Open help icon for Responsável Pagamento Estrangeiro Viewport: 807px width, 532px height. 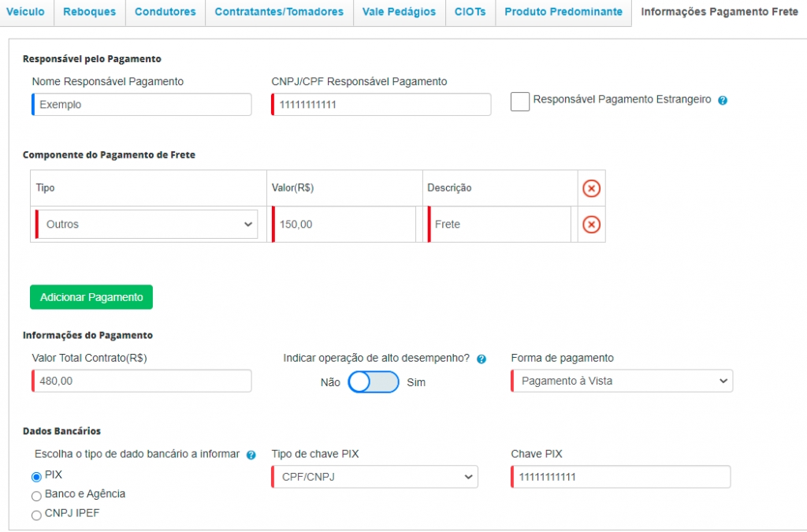723,101
